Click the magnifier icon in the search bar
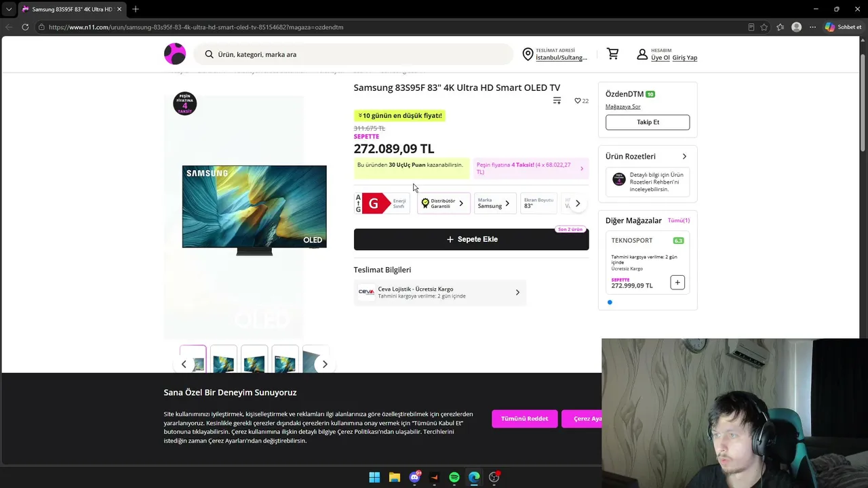Screen dimensions: 868x488 pyautogui.click(x=209, y=54)
